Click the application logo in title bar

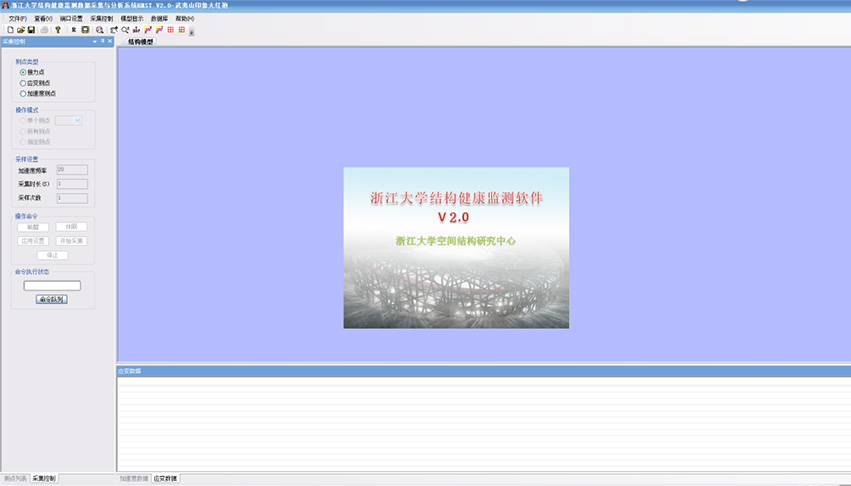(5, 5)
